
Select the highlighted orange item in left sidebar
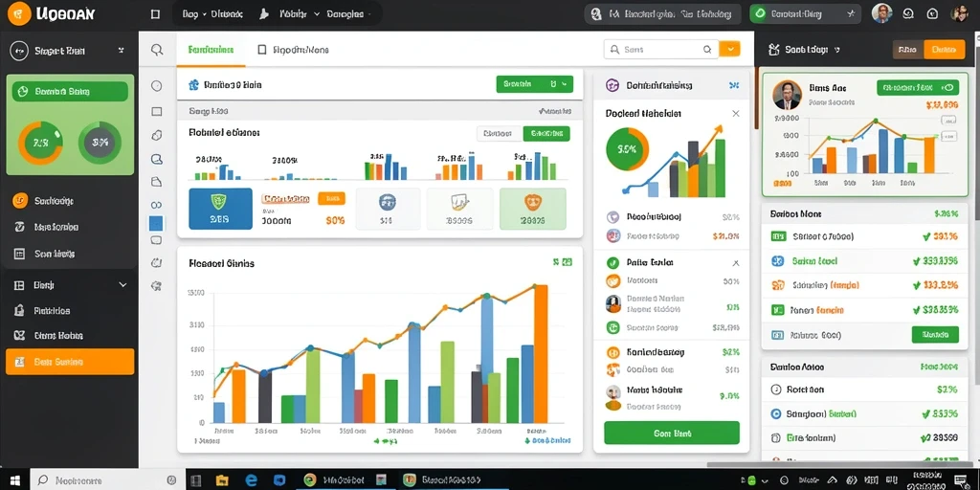click(x=70, y=362)
